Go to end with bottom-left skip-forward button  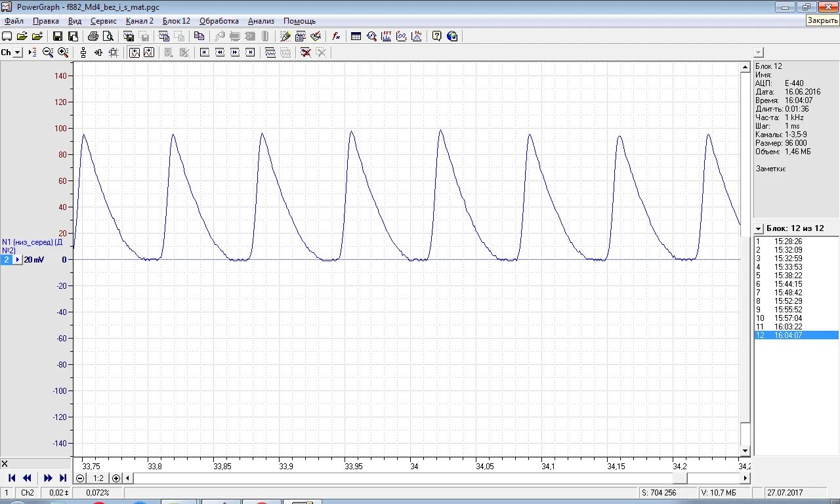pyautogui.click(x=63, y=478)
